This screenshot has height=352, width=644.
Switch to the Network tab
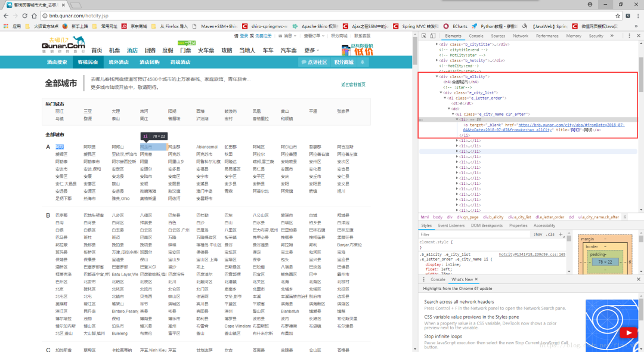point(521,36)
